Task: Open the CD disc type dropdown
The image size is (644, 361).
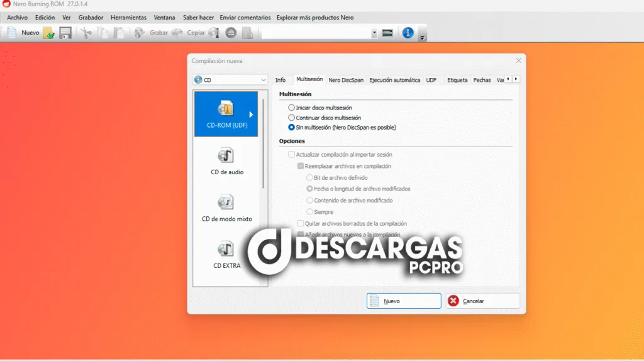Action: click(x=230, y=80)
